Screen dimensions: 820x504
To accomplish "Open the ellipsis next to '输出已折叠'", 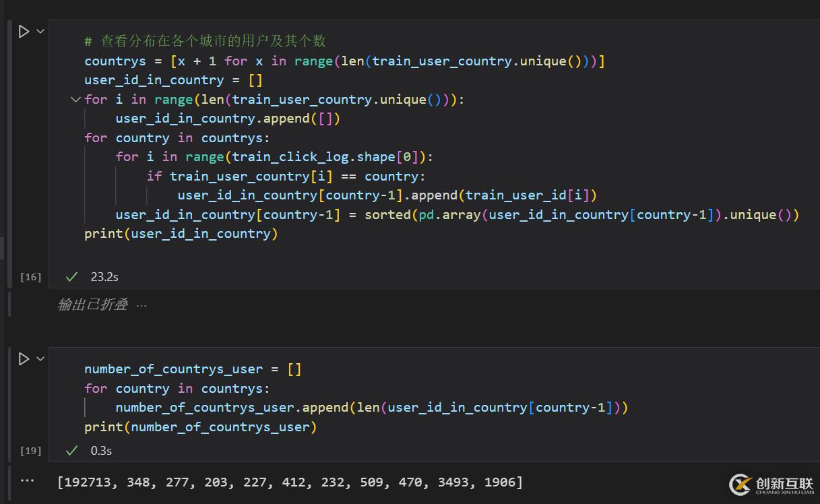I will (x=141, y=305).
